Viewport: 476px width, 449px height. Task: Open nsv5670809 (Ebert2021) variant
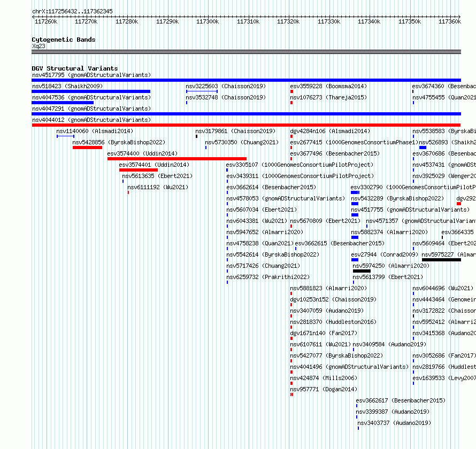click(x=325, y=221)
